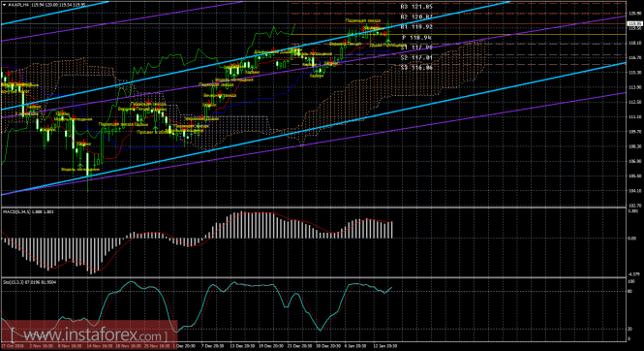This screenshot has height=351, width=644.
Task: Select the R3 121.85 resistance label
Action: 416,7
